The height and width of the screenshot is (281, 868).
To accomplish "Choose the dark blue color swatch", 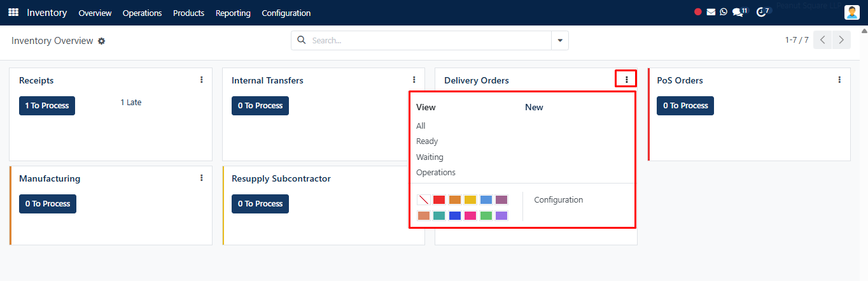I will coord(454,215).
